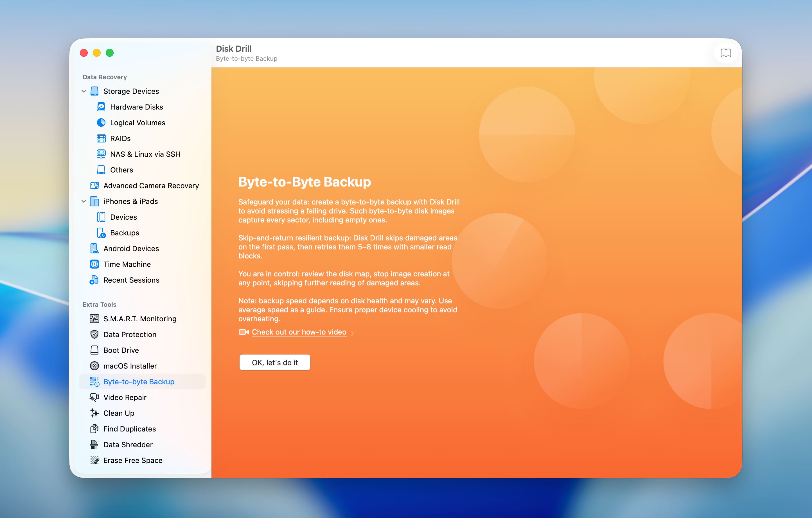
Task: Click the iPhones & iPads icon
Action: pos(94,201)
